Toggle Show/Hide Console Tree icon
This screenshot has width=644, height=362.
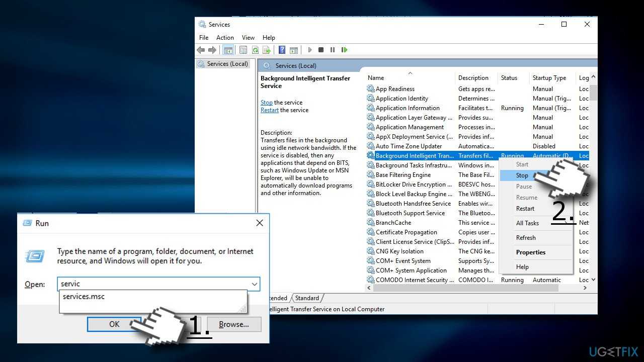click(x=228, y=50)
